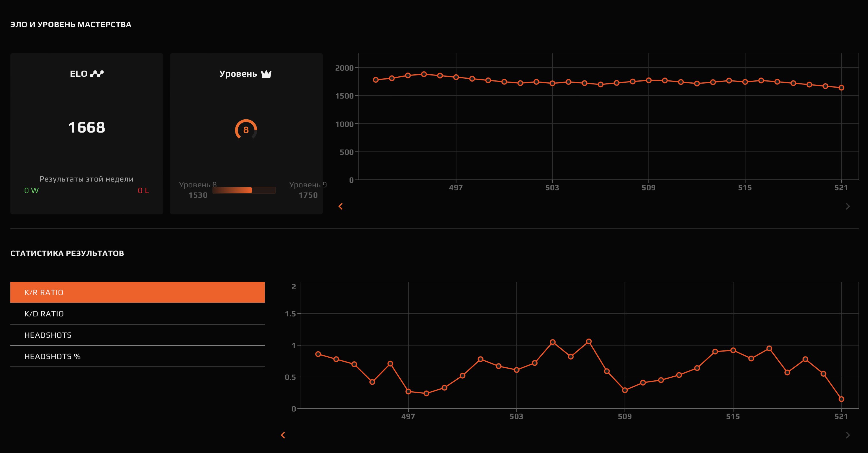Click the crown icon next to Уровень

(266, 73)
